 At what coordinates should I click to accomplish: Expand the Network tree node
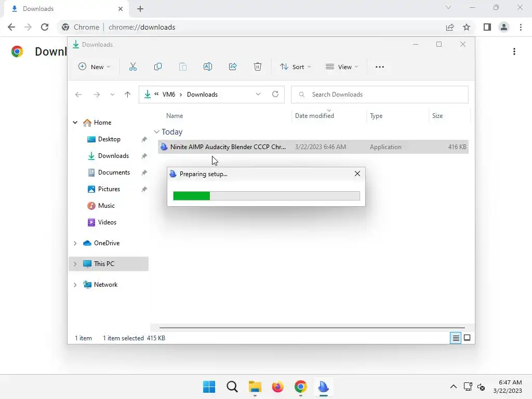click(75, 285)
